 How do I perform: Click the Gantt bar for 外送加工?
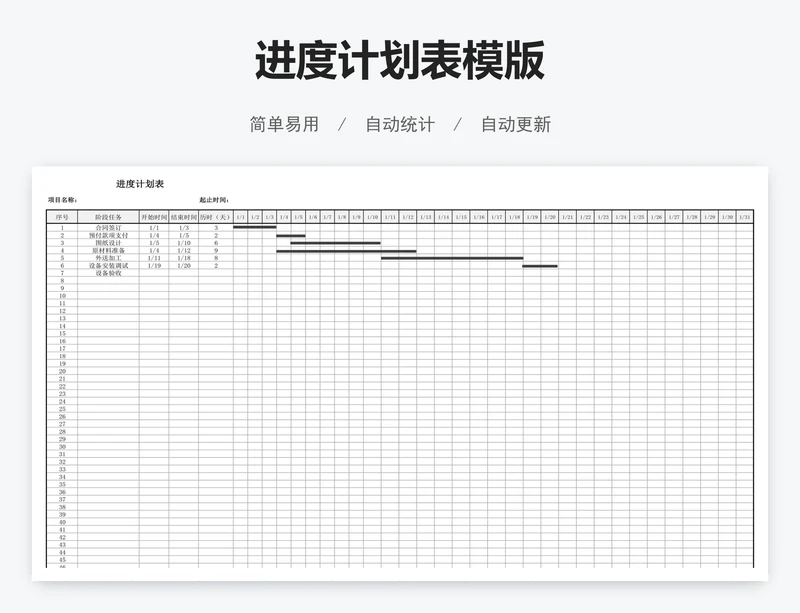pyautogui.click(x=452, y=258)
